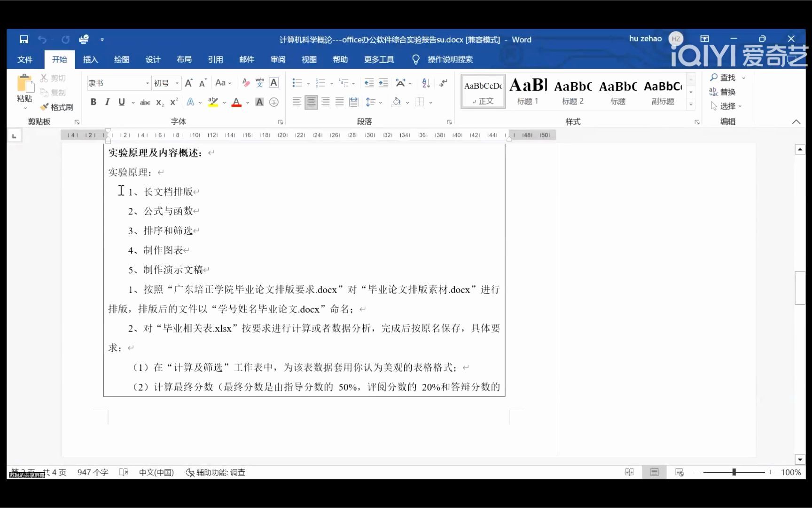812x508 pixels.
Task: Toggle Bold formatting
Action: pos(94,102)
